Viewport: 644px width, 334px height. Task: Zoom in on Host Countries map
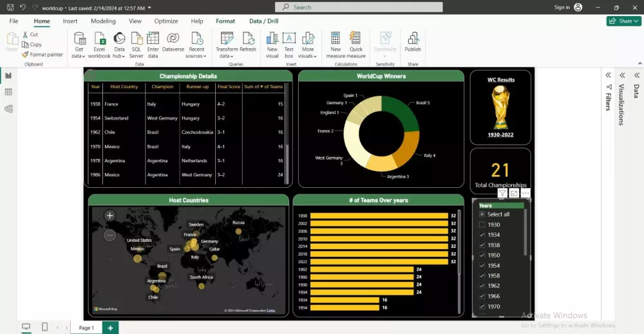tap(109, 216)
